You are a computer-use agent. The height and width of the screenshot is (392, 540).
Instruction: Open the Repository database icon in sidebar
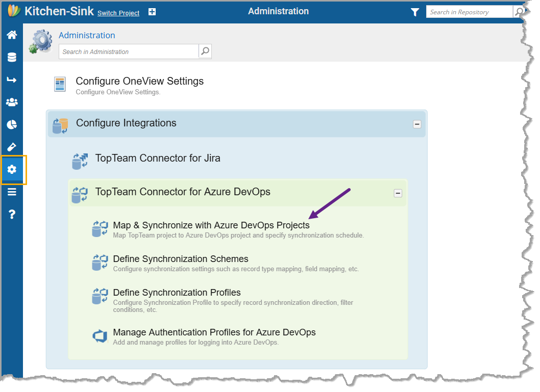pyautogui.click(x=11, y=57)
